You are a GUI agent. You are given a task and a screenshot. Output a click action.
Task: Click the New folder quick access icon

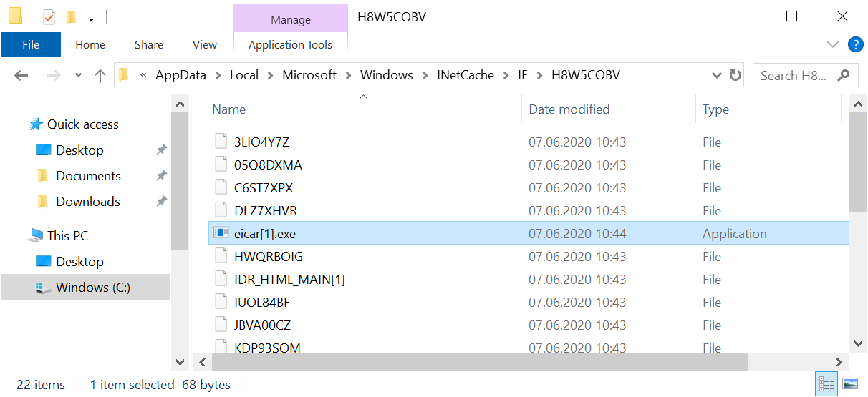click(x=71, y=16)
